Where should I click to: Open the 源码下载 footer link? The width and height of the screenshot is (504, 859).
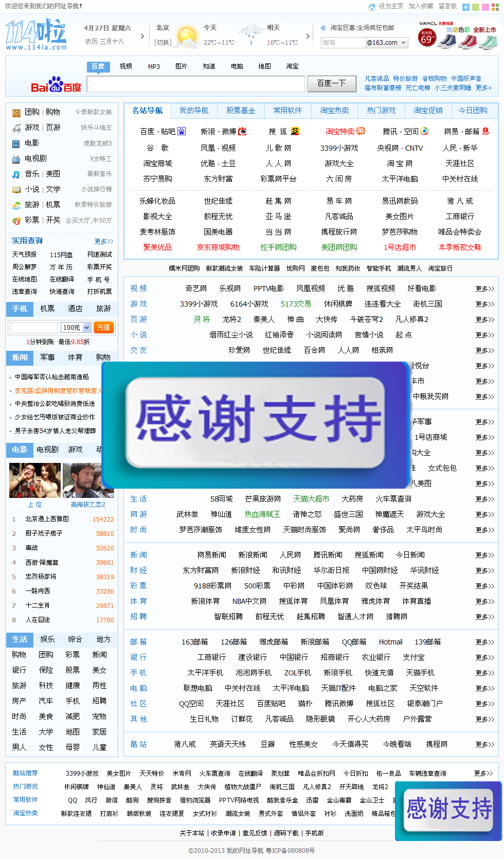click(286, 833)
